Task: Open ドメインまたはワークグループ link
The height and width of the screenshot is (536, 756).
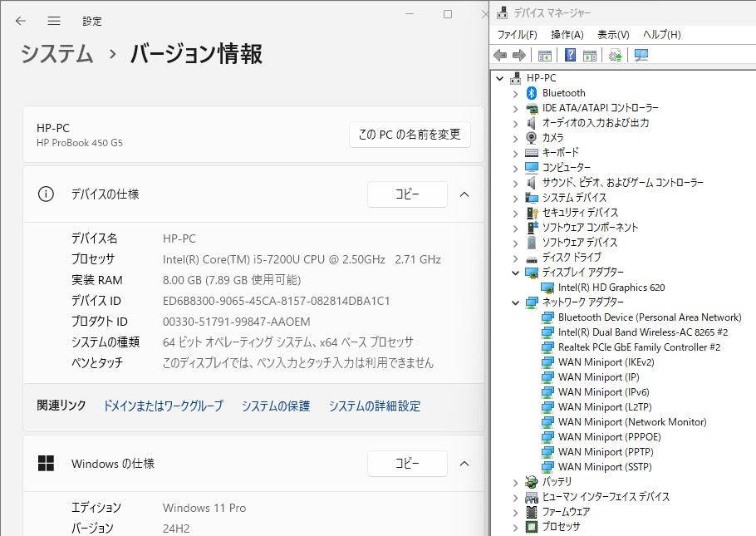Action: click(164, 406)
